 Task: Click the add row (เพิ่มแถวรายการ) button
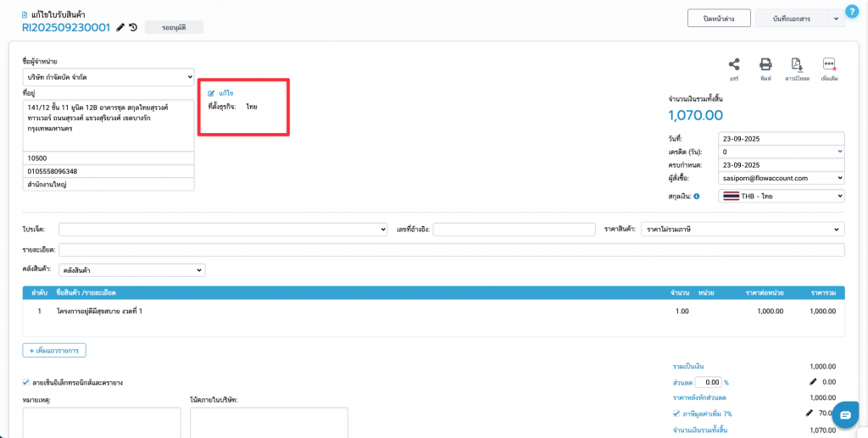pos(54,350)
